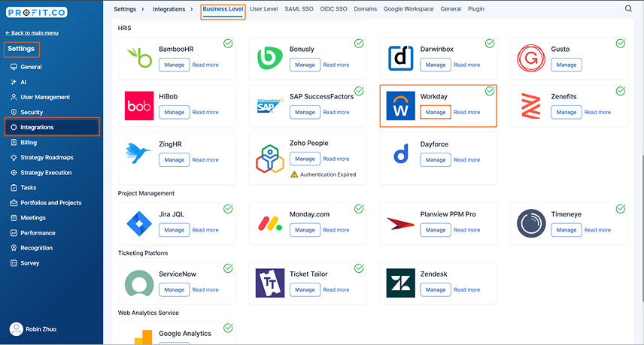The image size is (644, 345).
Task: Switch to the OIDC SSO tab
Action: (333, 9)
